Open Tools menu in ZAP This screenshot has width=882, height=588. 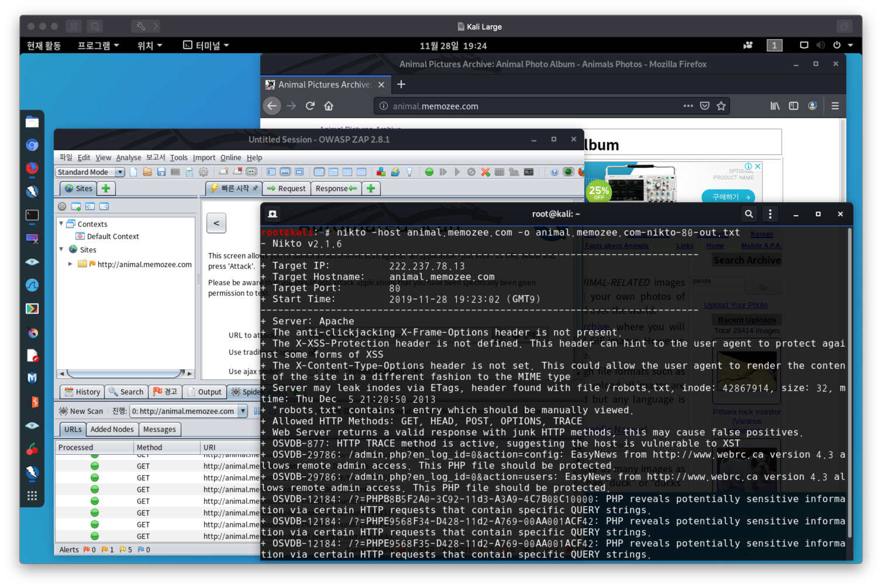[179, 157]
